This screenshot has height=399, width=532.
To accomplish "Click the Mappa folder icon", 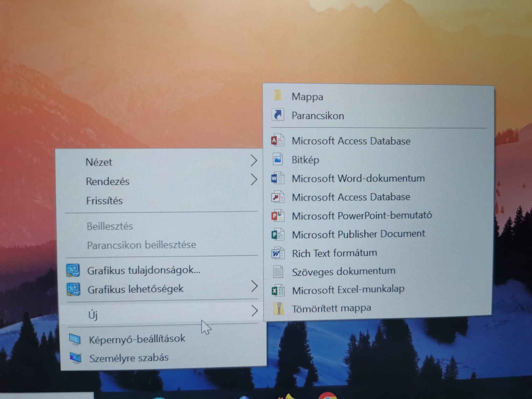I will tap(277, 95).
